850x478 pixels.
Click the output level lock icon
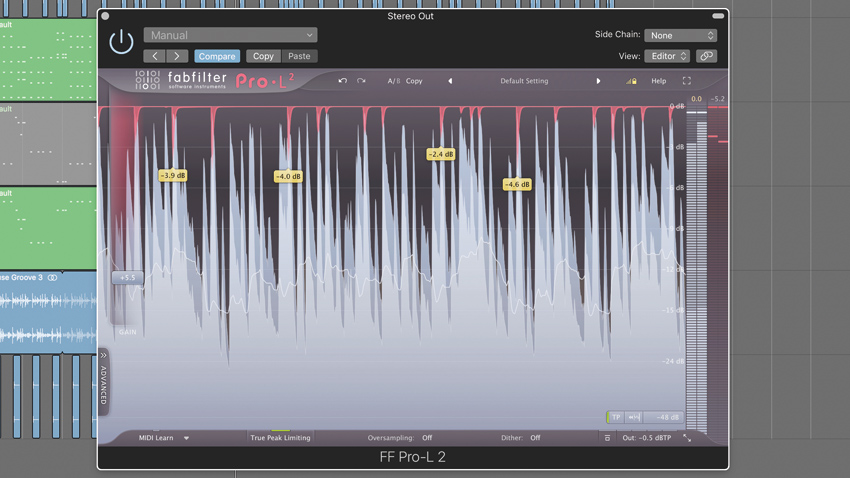click(632, 81)
